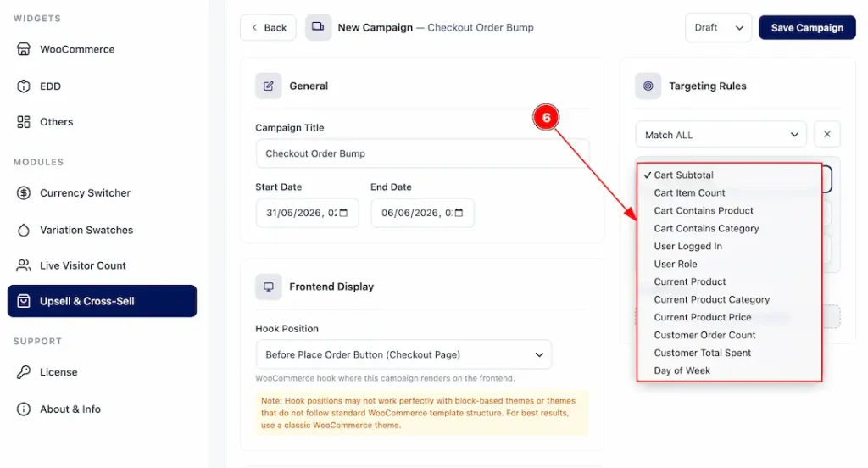Click the Live Visitor Count people icon
The height and width of the screenshot is (468, 868).
coord(23,265)
